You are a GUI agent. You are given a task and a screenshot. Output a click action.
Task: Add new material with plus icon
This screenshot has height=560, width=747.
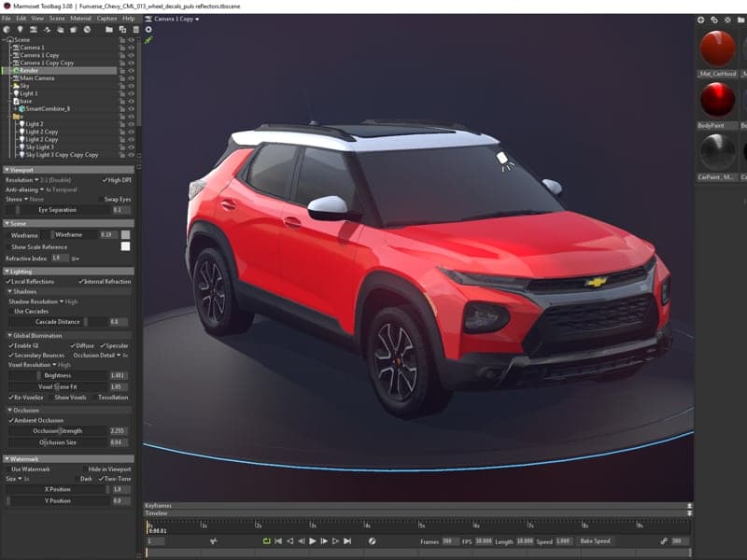tap(701, 20)
